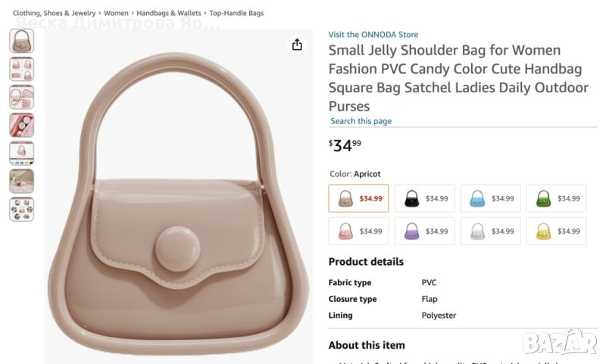The image size is (606, 364).
Task: Click the Search this page link
Action: coord(361,121)
